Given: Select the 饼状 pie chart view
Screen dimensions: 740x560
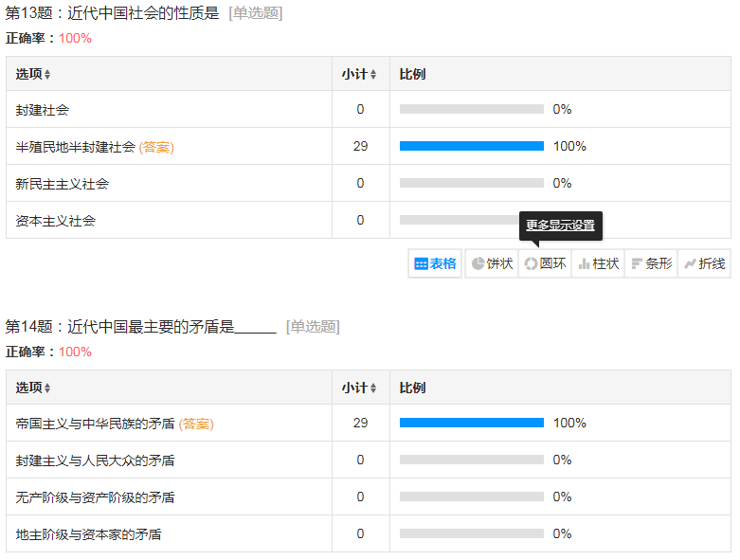Looking at the screenshot, I should pos(492,263).
